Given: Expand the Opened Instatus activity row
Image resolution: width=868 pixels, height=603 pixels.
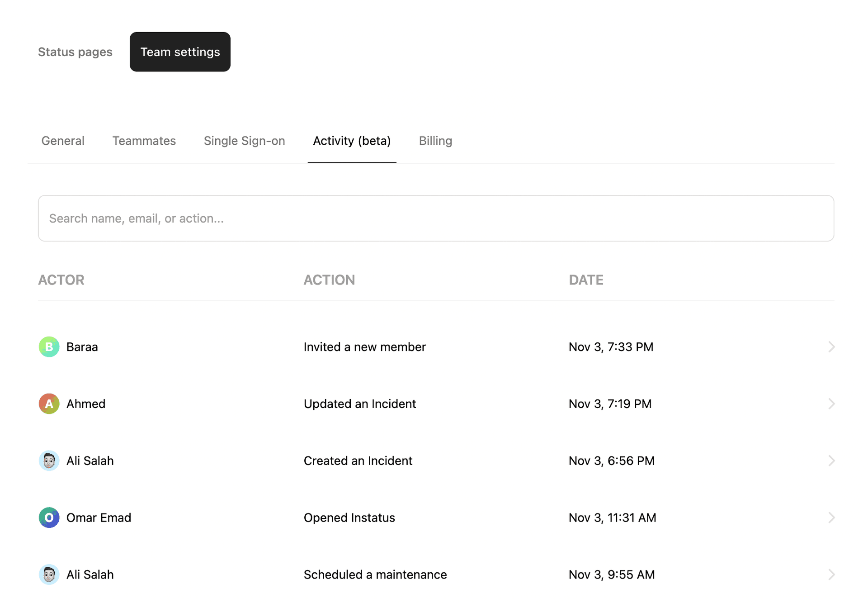Looking at the screenshot, I should point(832,518).
